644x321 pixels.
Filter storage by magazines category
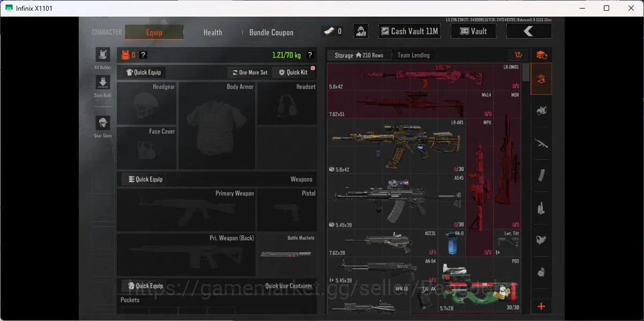click(541, 175)
